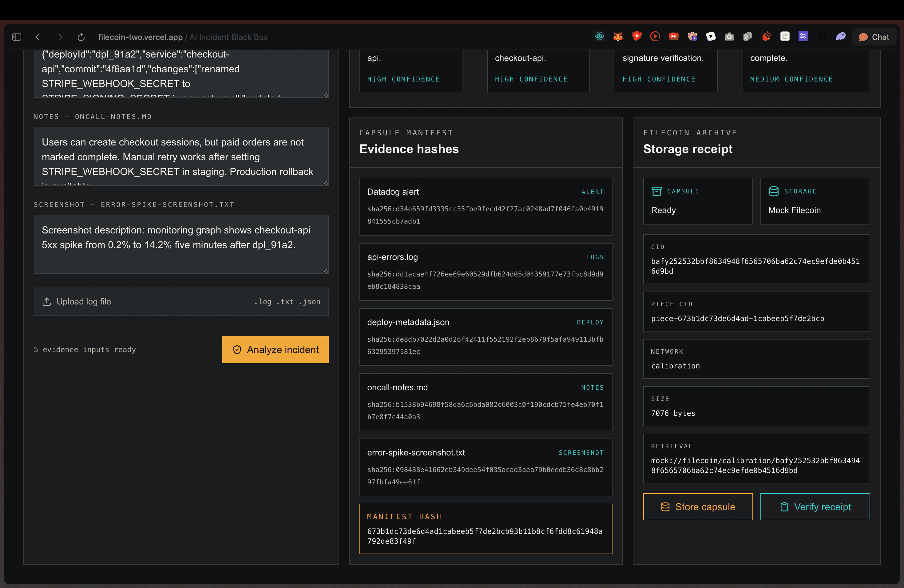Click HIGH CONFIDENCE under signature verification card
Viewport: 904px width, 588px height.
(x=659, y=79)
